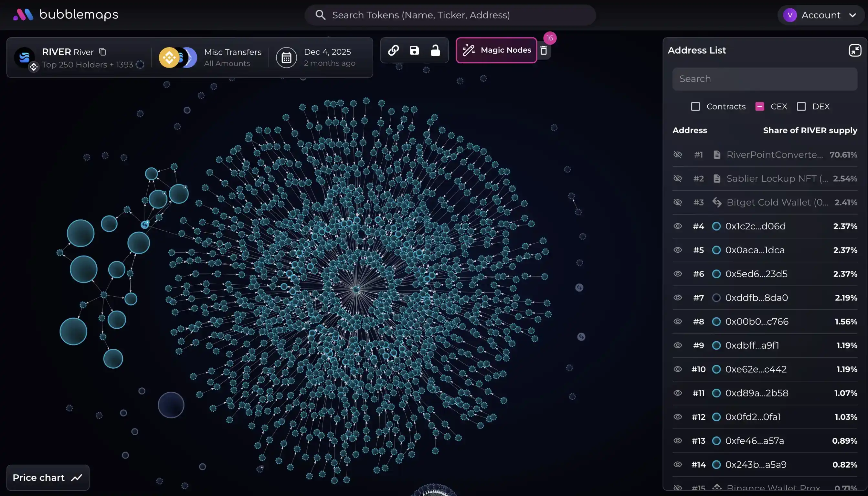Click the padlock lock icon
This screenshot has height=496, width=868.
tap(435, 50)
